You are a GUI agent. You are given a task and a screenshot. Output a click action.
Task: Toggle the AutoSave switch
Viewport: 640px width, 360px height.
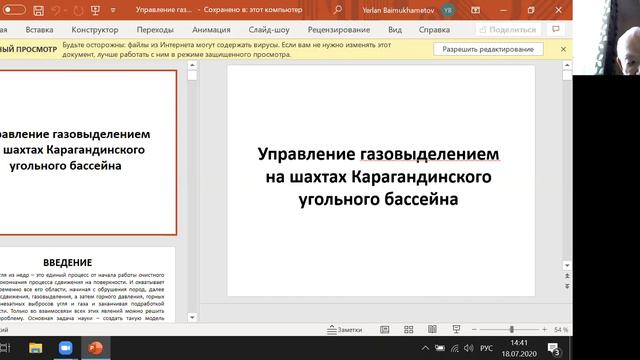coord(13,10)
